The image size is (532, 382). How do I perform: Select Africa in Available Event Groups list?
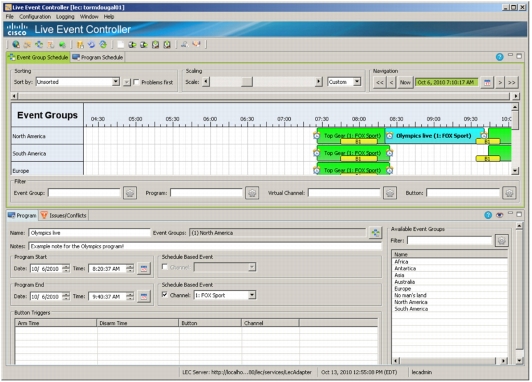point(401,262)
